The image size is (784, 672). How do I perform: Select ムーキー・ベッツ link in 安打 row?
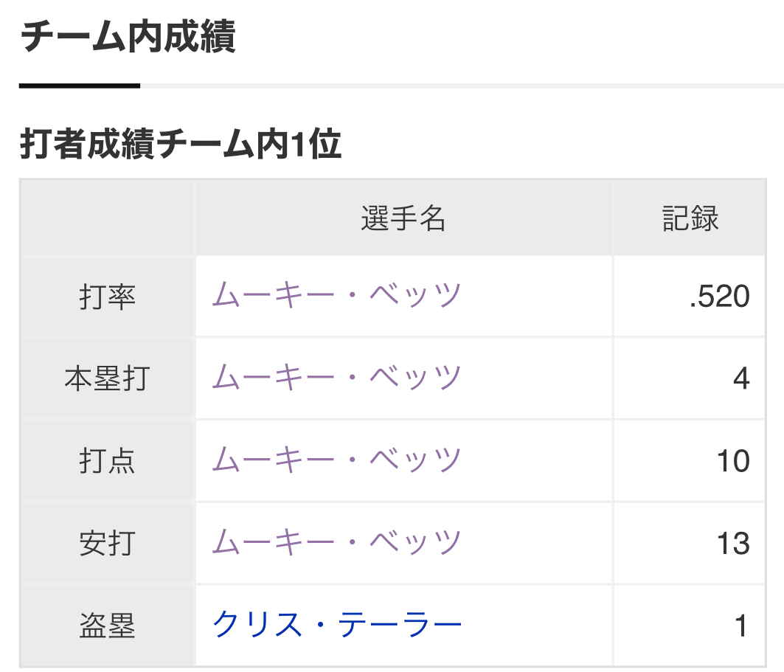pos(337,544)
